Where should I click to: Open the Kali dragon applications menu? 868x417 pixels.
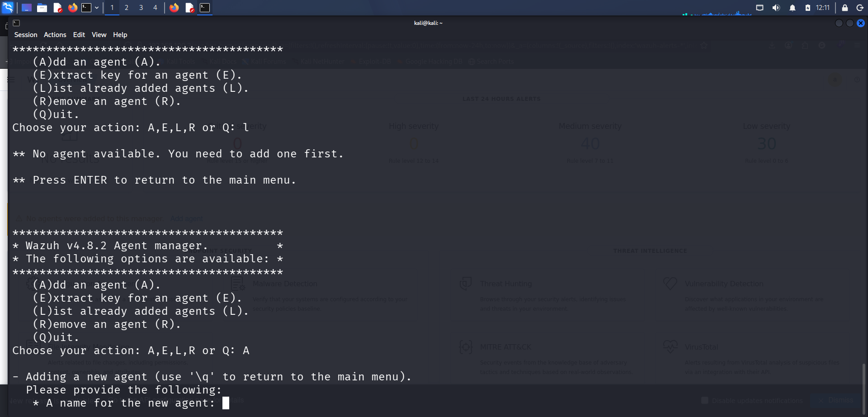pos(8,7)
